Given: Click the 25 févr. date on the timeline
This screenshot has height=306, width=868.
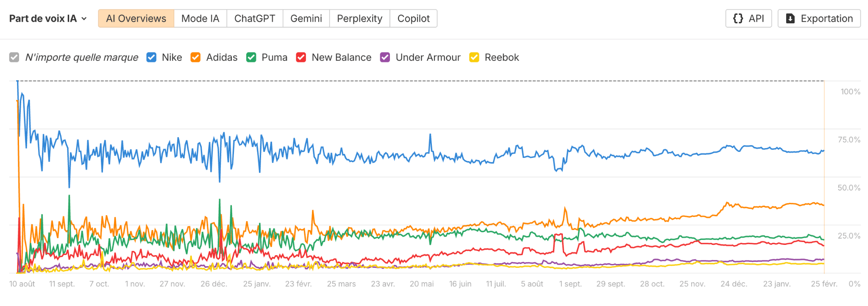Looking at the screenshot, I should coord(824,284).
